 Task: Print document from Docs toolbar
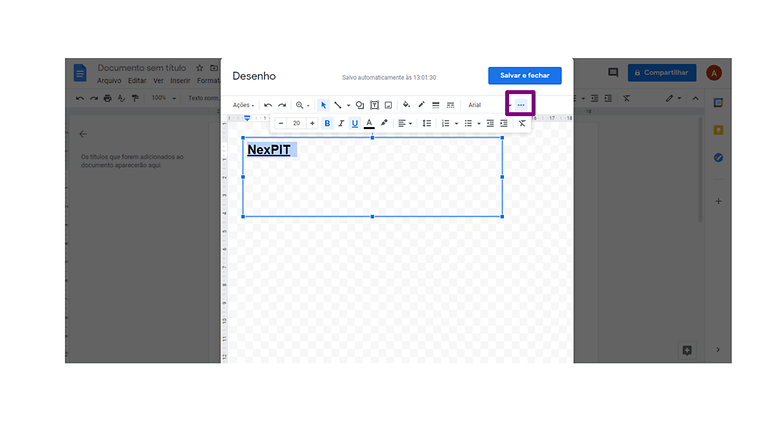click(x=107, y=98)
